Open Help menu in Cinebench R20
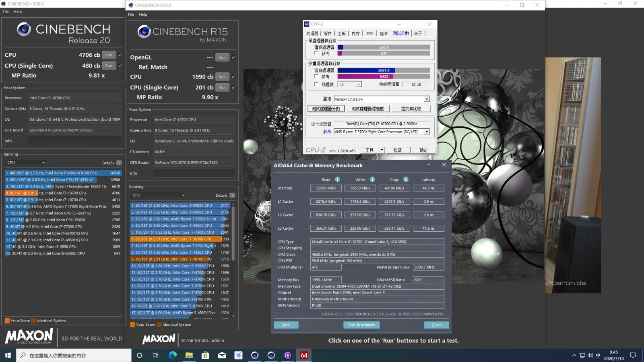The width and height of the screenshot is (644, 362). [17, 12]
